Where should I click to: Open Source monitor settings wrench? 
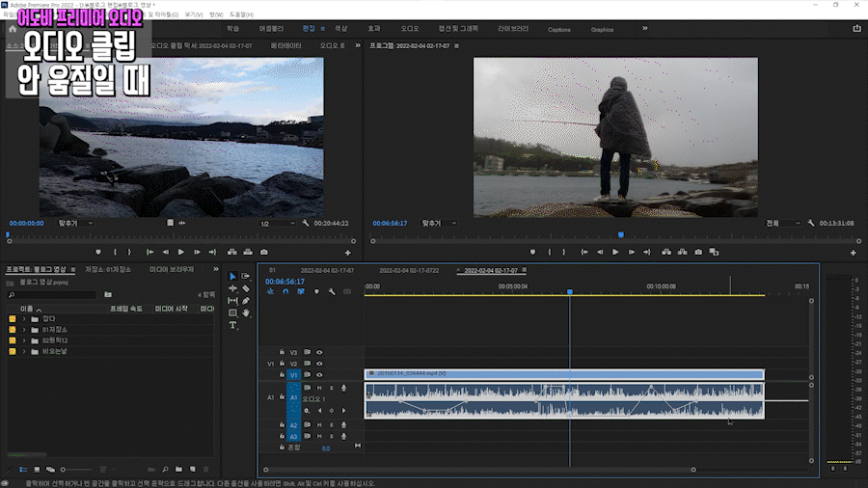306,223
